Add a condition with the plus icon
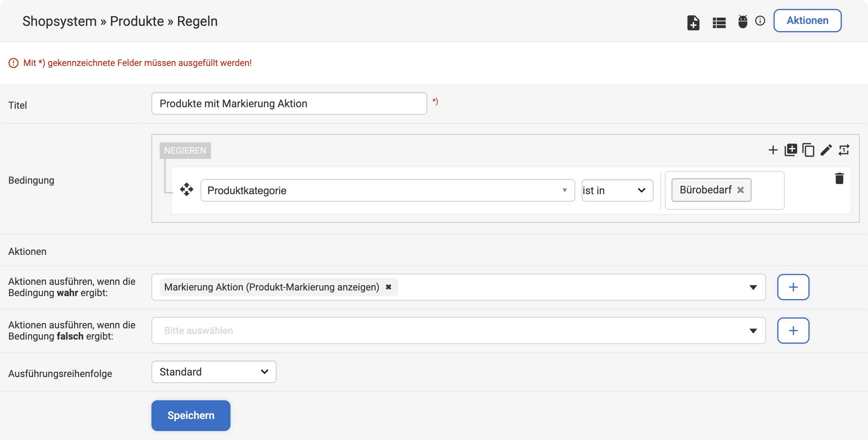Viewport: 868px width, 440px height. point(773,150)
